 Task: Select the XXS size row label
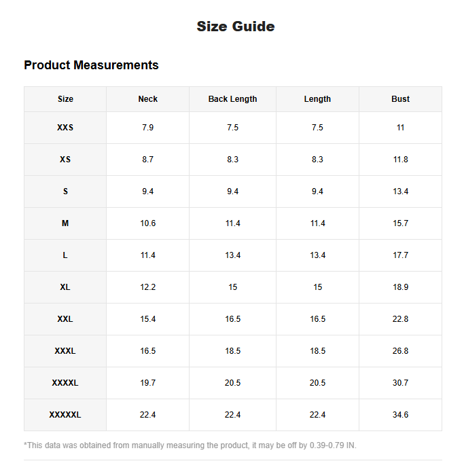point(65,128)
